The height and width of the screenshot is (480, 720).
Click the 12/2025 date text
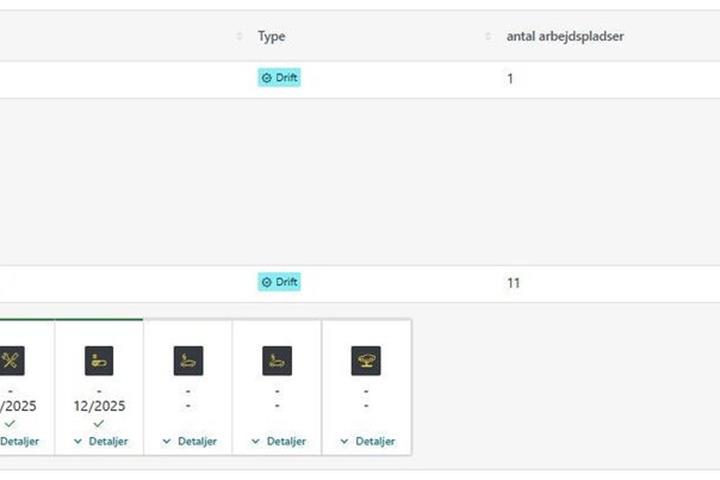(99, 406)
